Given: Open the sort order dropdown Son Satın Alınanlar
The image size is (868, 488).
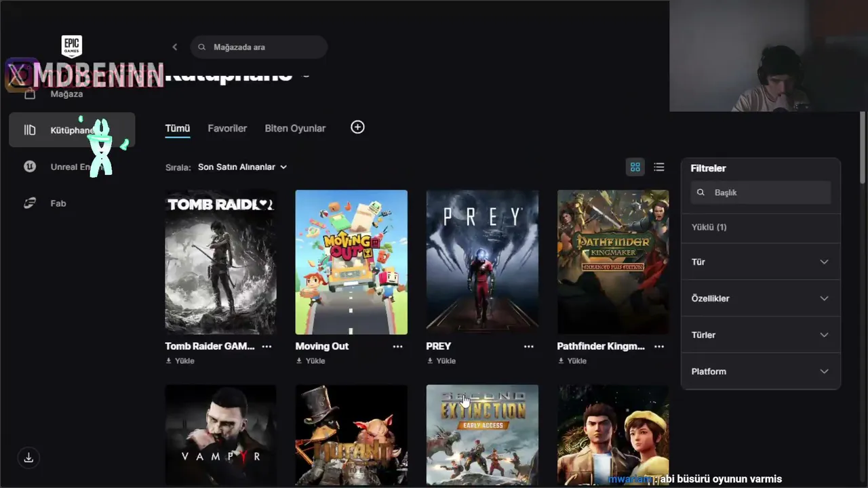Looking at the screenshot, I should (x=242, y=167).
